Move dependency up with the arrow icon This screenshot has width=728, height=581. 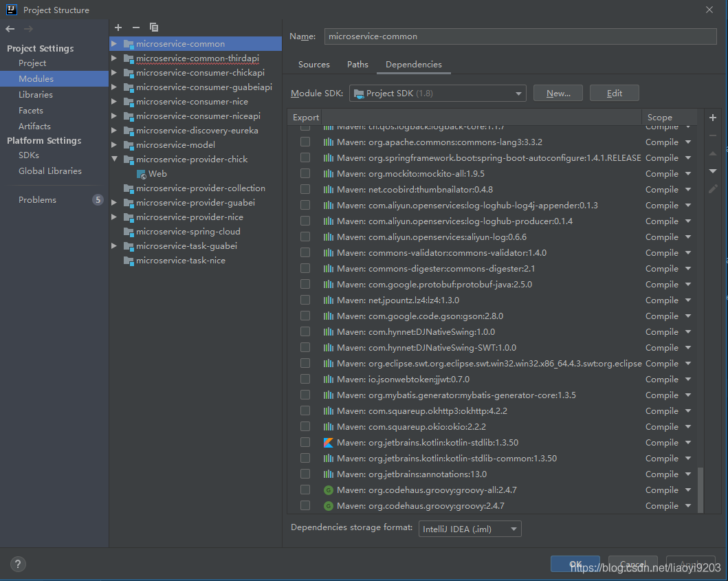click(713, 154)
